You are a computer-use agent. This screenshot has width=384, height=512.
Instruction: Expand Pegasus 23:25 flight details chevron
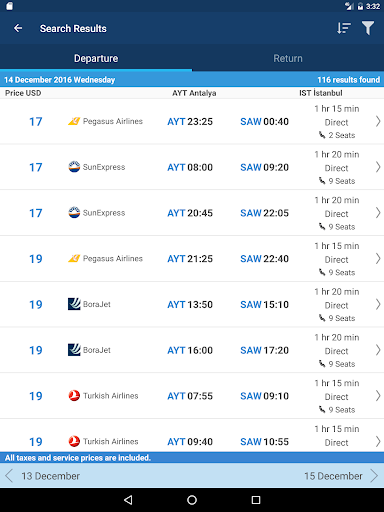[x=378, y=121]
